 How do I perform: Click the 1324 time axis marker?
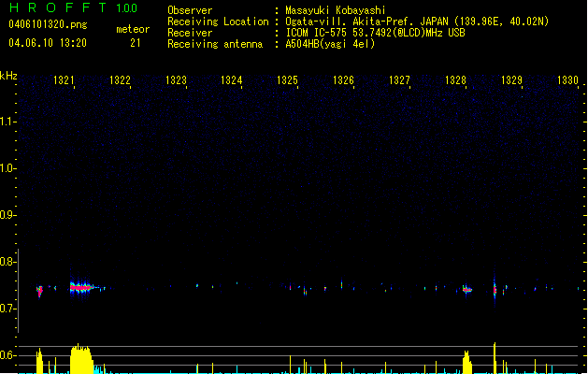(232, 80)
